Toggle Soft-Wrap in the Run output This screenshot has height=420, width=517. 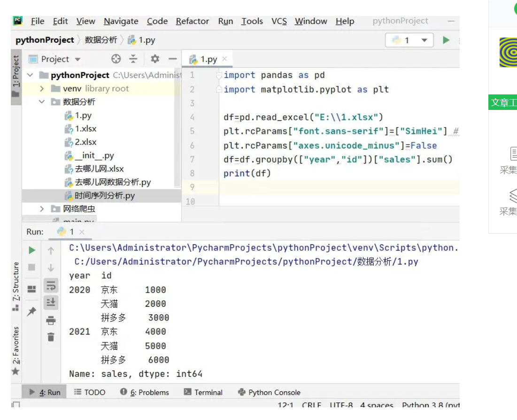pos(51,286)
